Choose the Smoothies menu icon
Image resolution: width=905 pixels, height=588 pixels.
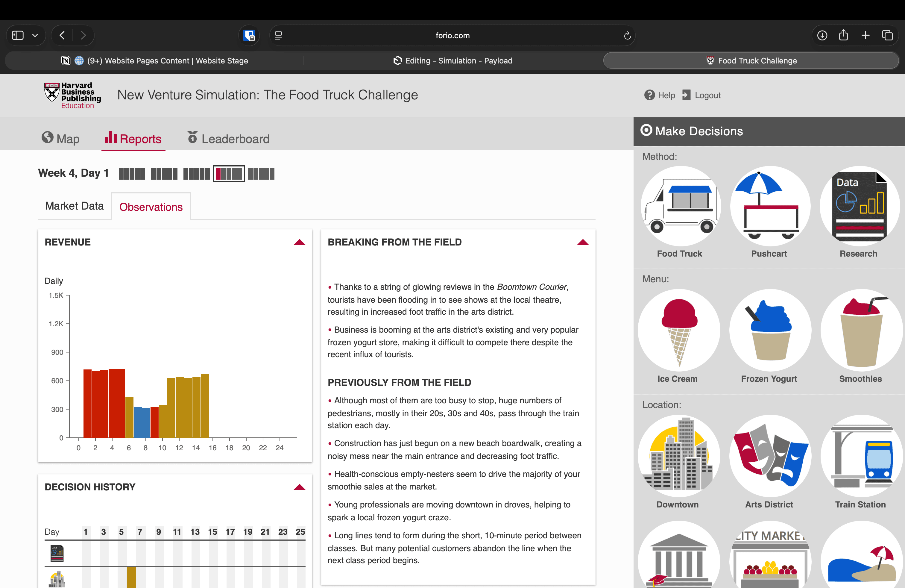861,330
